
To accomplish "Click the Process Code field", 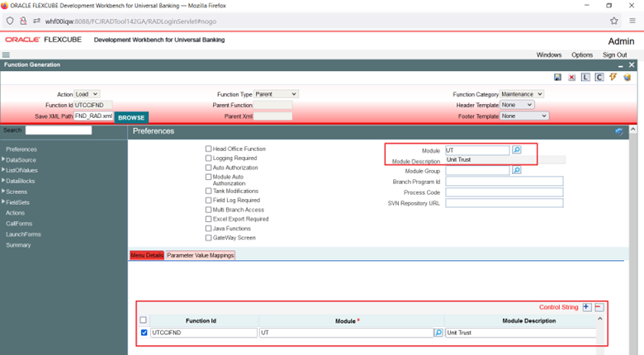I will (x=504, y=192).
